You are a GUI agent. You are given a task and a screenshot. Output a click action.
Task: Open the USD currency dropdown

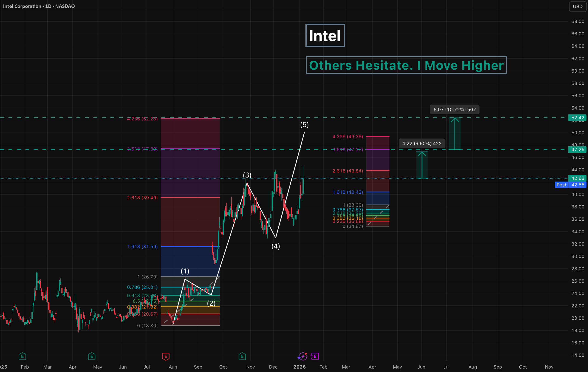coord(577,6)
